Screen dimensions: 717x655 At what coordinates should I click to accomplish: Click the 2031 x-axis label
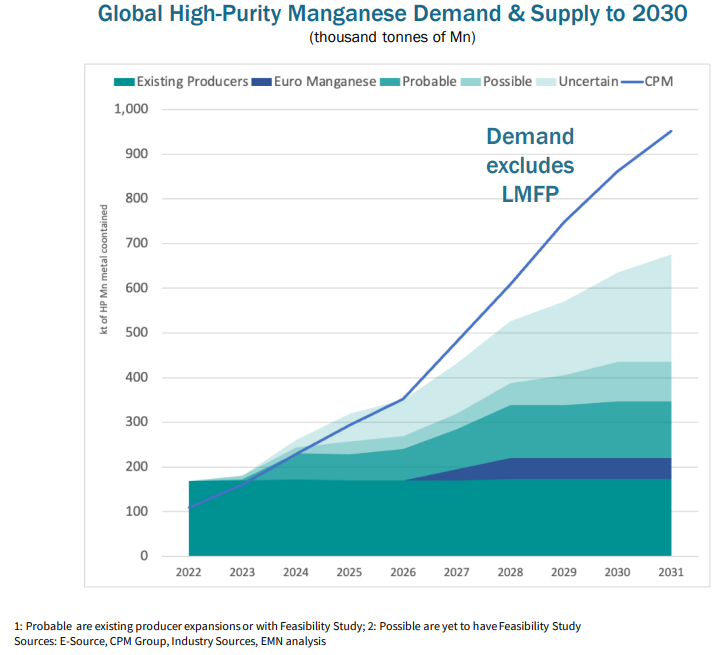tap(671, 574)
